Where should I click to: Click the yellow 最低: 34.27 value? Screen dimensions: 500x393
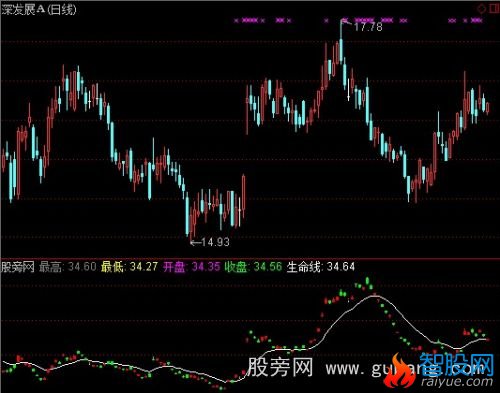pos(129,267)
